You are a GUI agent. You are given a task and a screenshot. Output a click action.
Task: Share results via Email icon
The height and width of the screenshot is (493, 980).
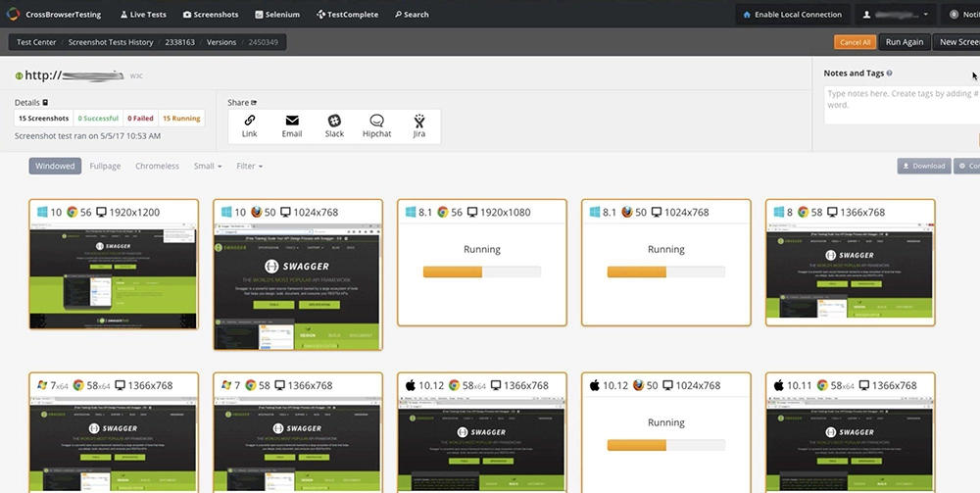coord(292,121)
